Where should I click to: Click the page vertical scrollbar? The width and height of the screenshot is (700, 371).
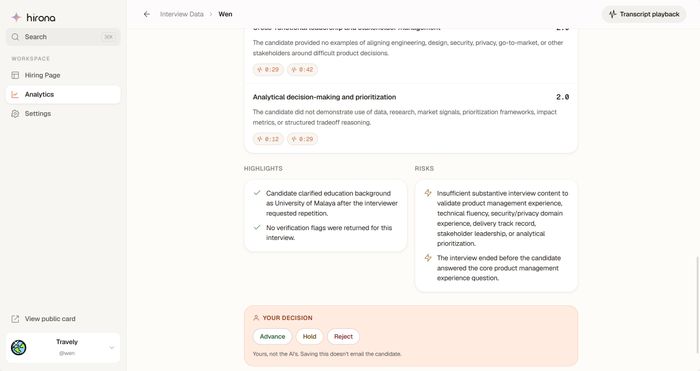(x=697, y=304)
